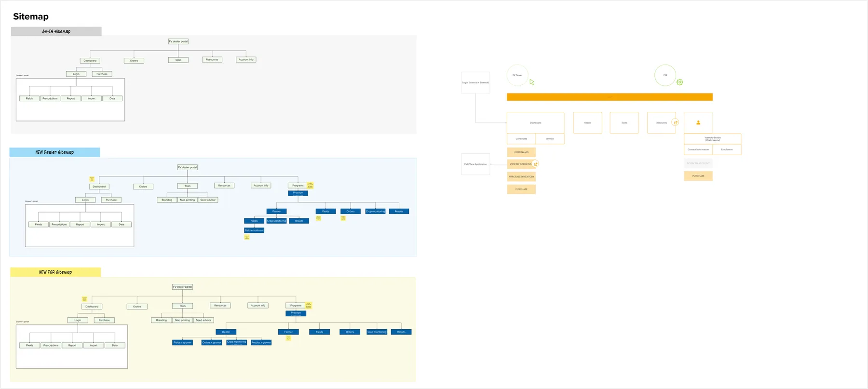Click the Purchase Inventory button
The image size is (868, 389).
pyautogui.click(x=521, y=177)
